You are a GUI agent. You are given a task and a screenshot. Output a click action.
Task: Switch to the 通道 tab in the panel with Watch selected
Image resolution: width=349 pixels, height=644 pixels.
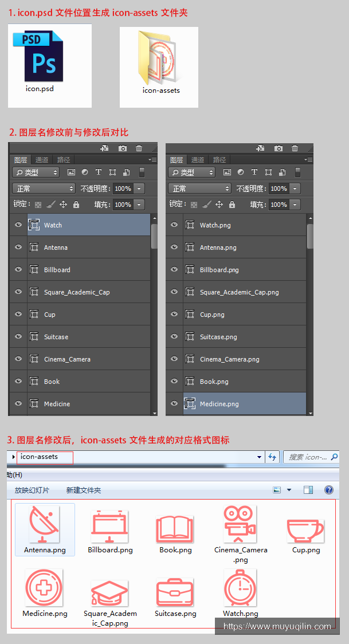[41, 160]
